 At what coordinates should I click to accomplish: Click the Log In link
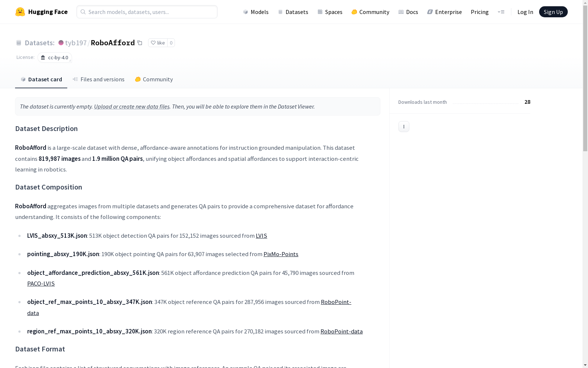pos(525,12)
